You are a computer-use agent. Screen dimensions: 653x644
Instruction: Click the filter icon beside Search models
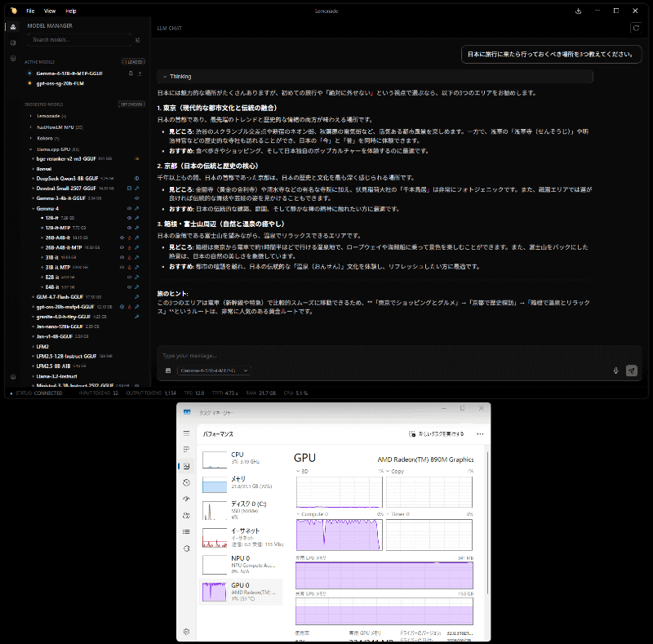coord(137,40)
